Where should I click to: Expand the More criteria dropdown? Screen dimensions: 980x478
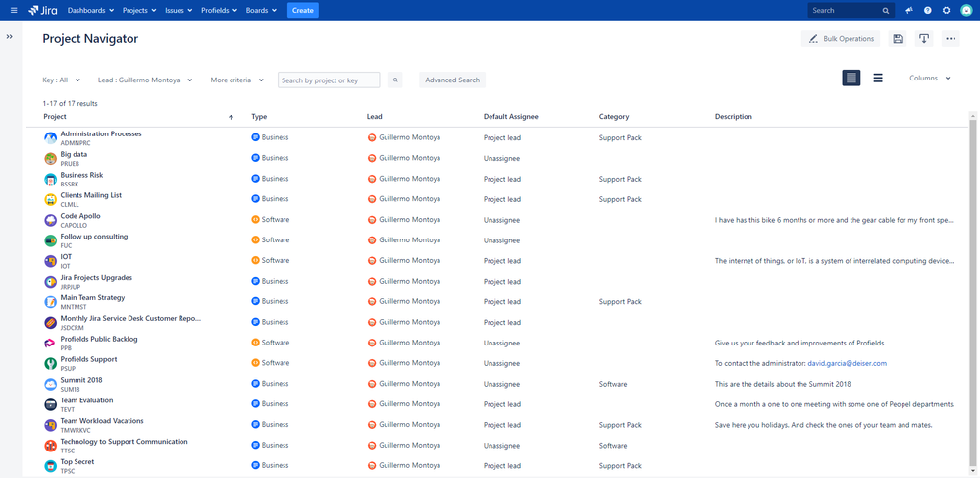236,80
